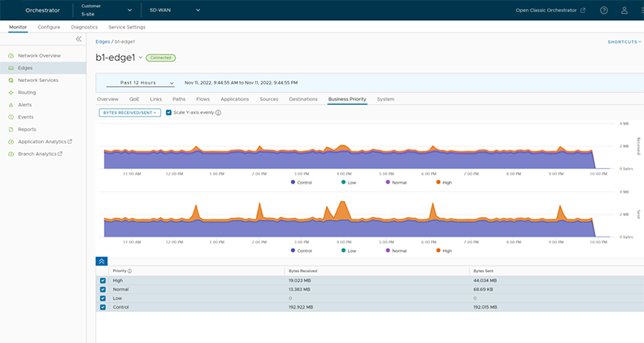Open the user account icon
Image resolution: width=644 pixels, height=343 pixels.
pyautogui.click(x=624, y=11)
